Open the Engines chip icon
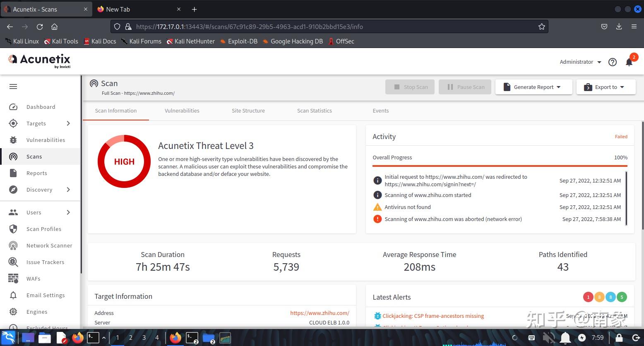644x346 pixels. point(13,312)
